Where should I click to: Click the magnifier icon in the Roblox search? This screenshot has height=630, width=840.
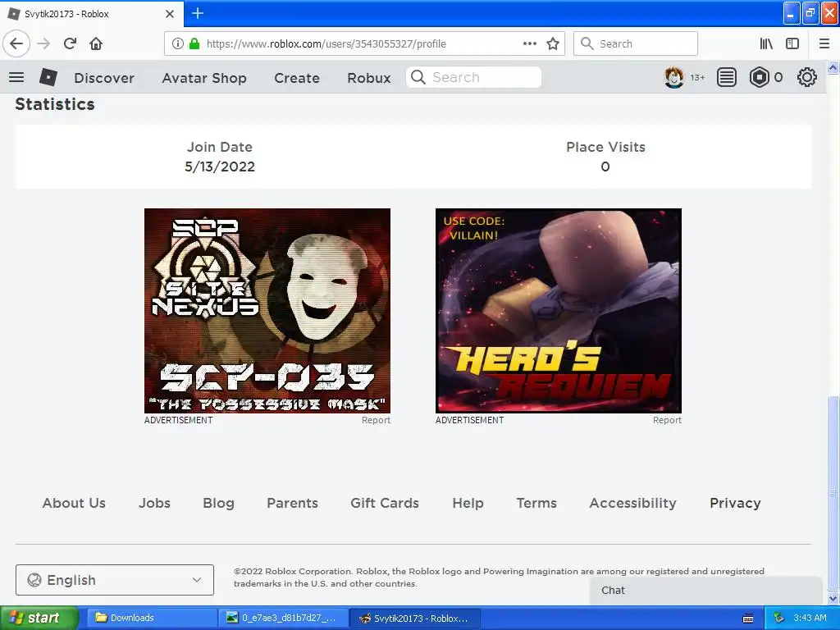click(x=418, y=77)
